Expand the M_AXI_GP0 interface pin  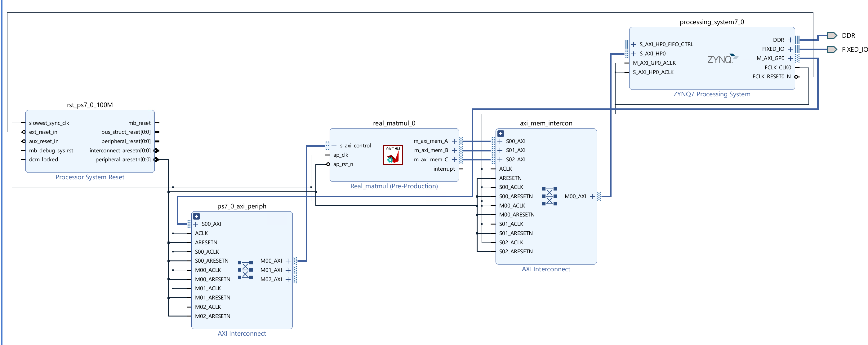[x=790, y=59]
